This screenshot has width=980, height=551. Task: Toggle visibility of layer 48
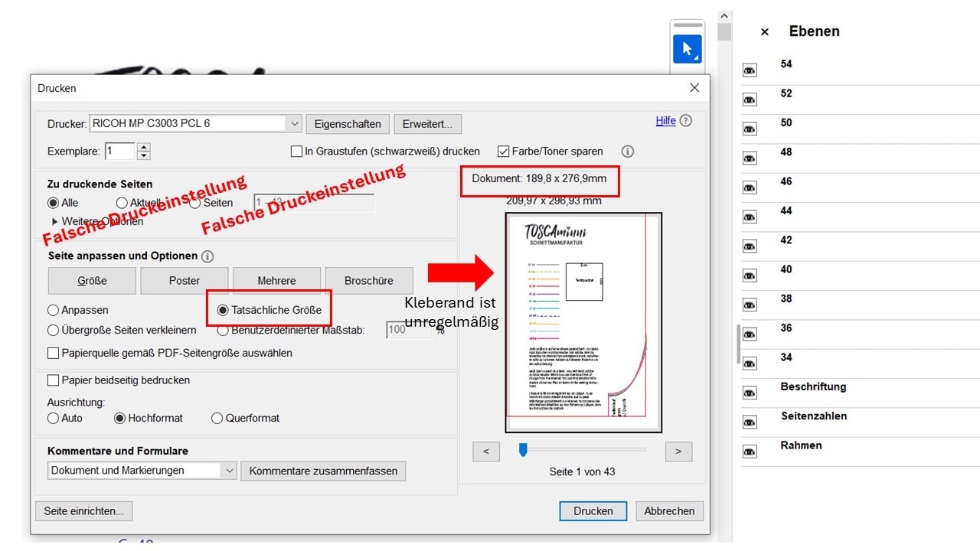click(750, 158)
